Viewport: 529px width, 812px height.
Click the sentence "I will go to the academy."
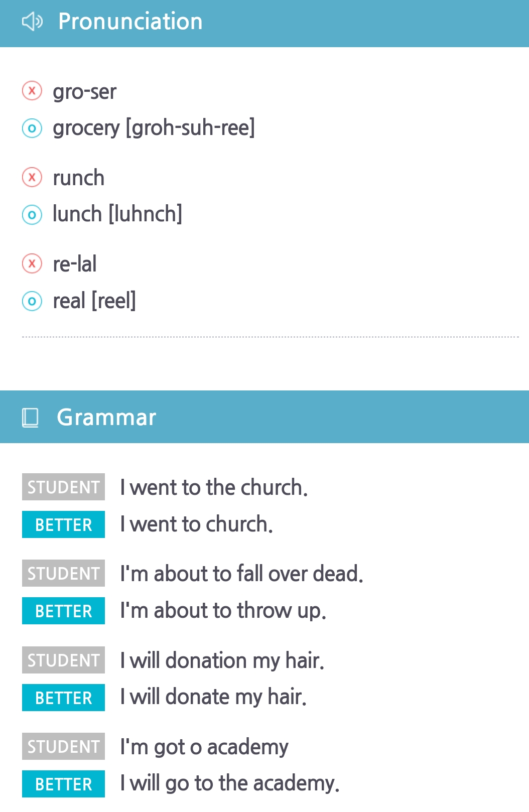coord(230,783)
